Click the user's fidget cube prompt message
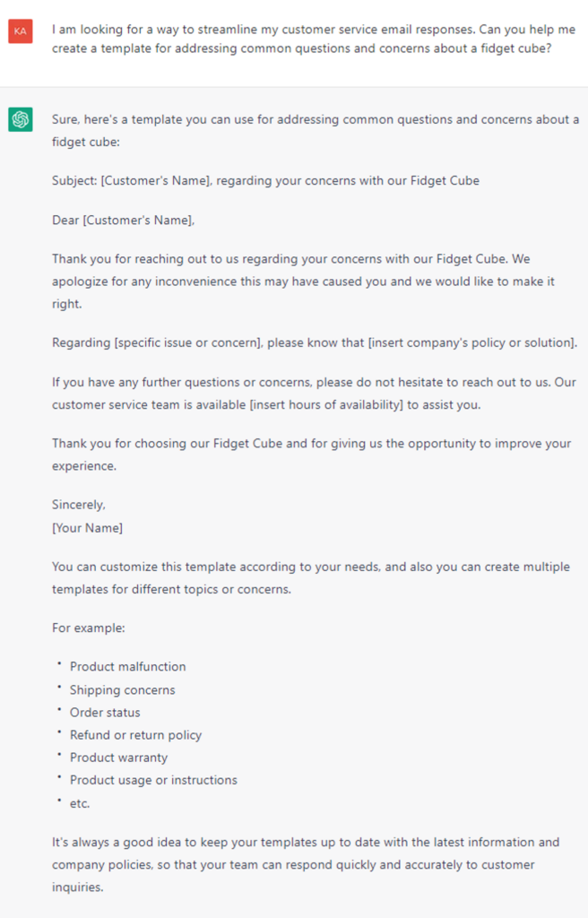This screenshot has height=918, width=588. coord(314,39)
